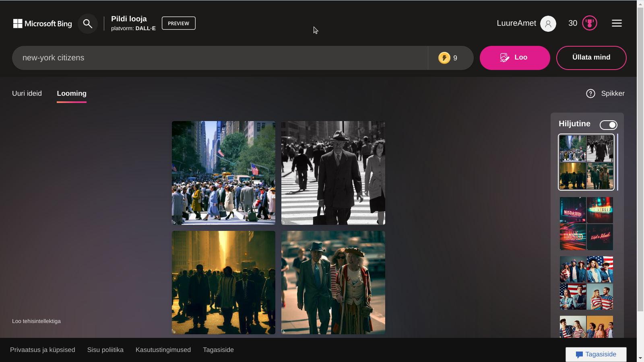This screenshot has height=362, width=644.
Task: Select the neon signs recent set
Action: (586, 224)
